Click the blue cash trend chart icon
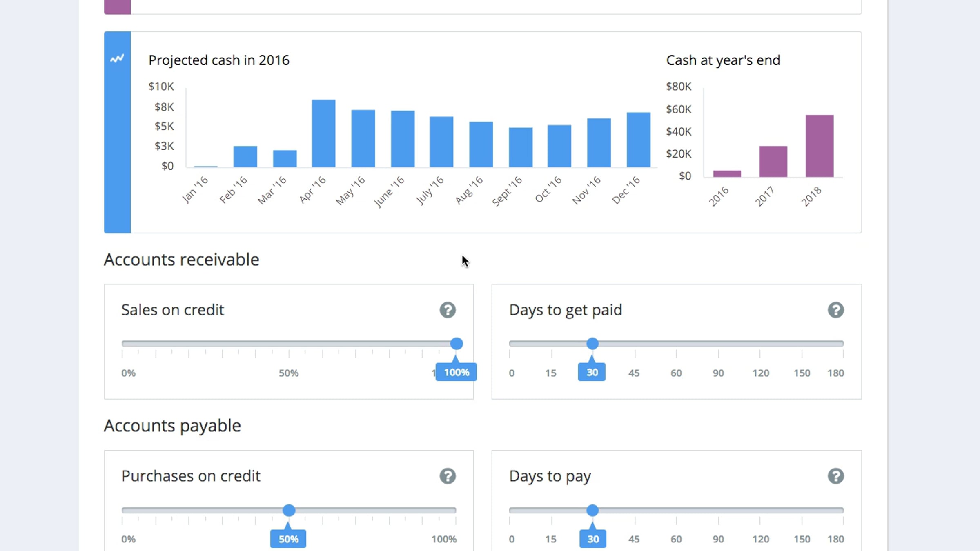The image size is (980, 551). [x=117, y=59]
